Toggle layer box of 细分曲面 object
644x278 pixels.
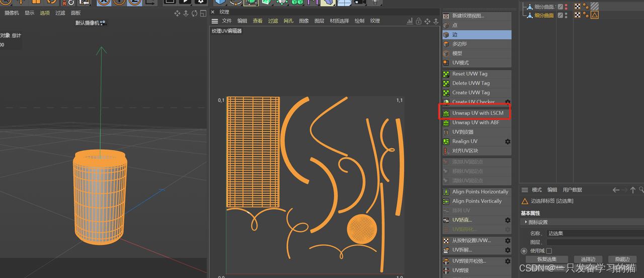(x=560, y=15)
